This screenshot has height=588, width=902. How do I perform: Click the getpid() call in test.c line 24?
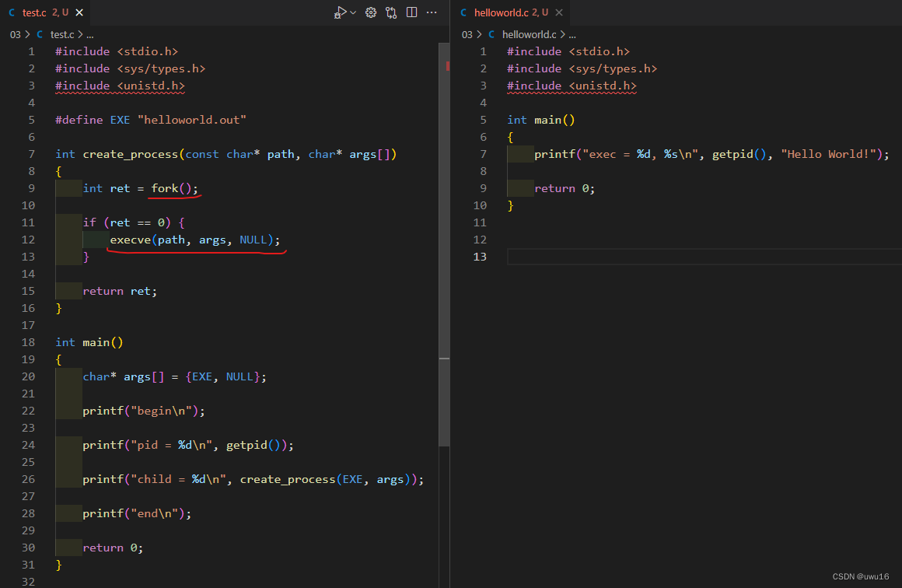coord(253,446)
